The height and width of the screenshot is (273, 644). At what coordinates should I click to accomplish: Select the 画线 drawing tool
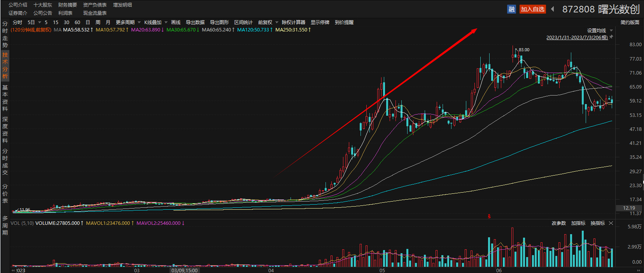pos(176,23)
